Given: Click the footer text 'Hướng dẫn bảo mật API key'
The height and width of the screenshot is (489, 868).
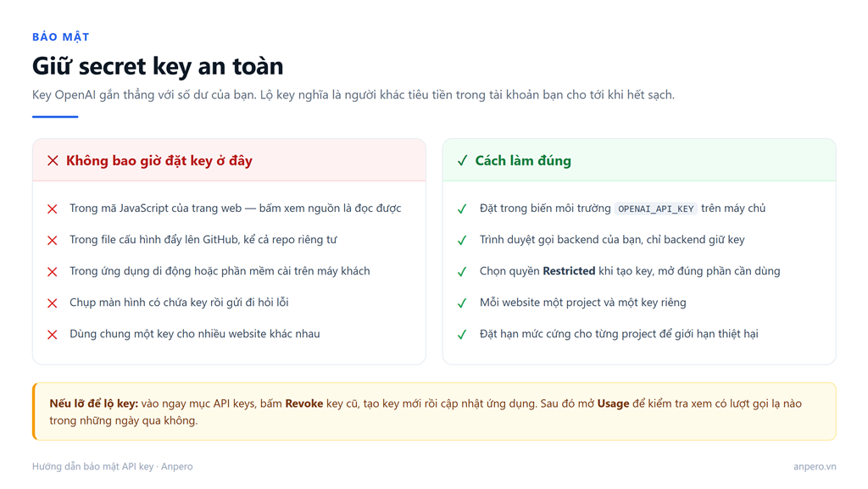Looking at the screenshot, I should 92,466.
